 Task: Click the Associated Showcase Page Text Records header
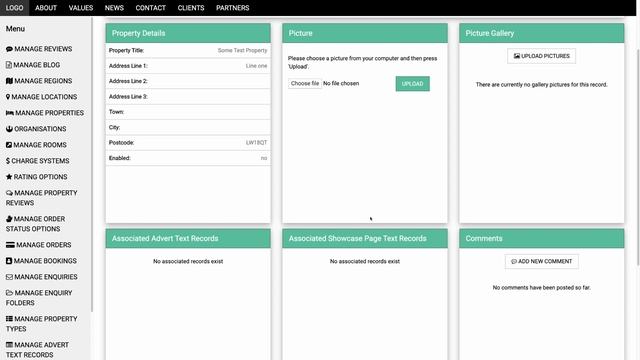click(x=364, y=238)
